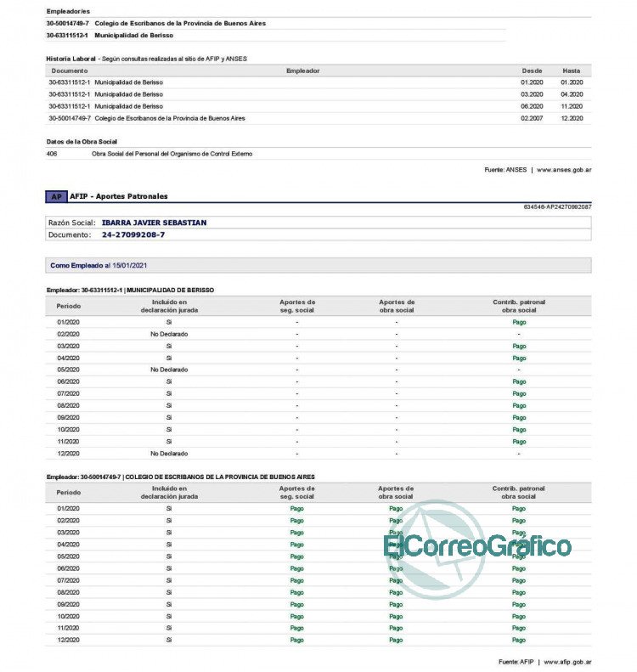Click 'Pago' in Berisso row 06/2020

coord(519,381)
